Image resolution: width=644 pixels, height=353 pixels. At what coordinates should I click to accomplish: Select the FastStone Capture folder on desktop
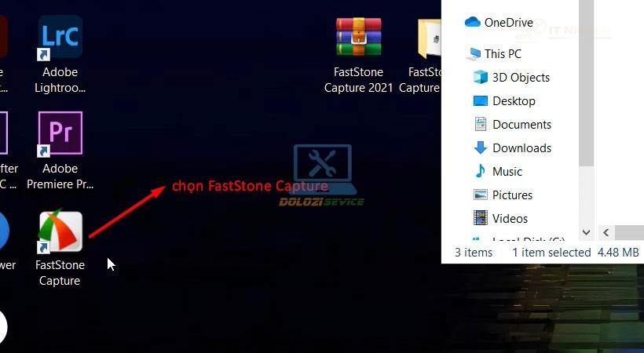click(429, 39)
